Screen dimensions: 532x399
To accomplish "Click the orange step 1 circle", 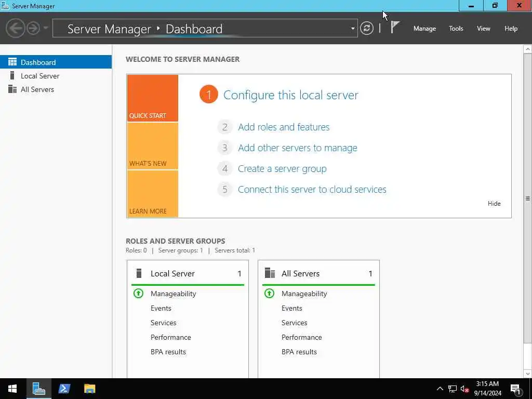I will (209, 95).
